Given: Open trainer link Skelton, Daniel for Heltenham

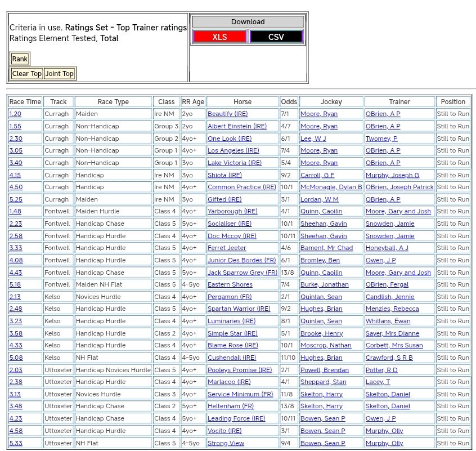Looking at the screenshot, I should tap(388, 407).
